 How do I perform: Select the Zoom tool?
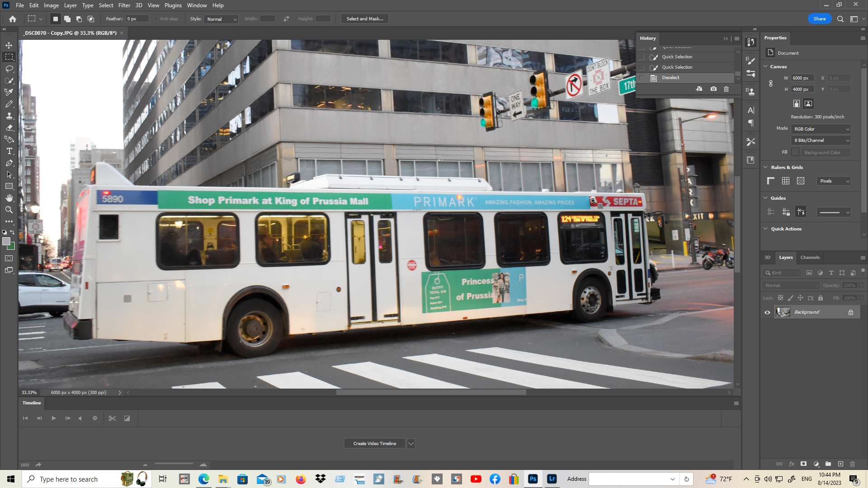pos(9,210)
